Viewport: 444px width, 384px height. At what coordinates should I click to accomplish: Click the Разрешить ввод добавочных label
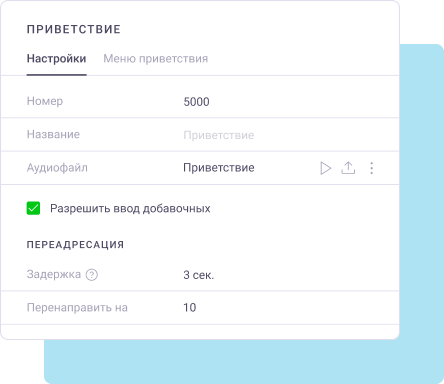pyautogui.click(x=130, y=208)
